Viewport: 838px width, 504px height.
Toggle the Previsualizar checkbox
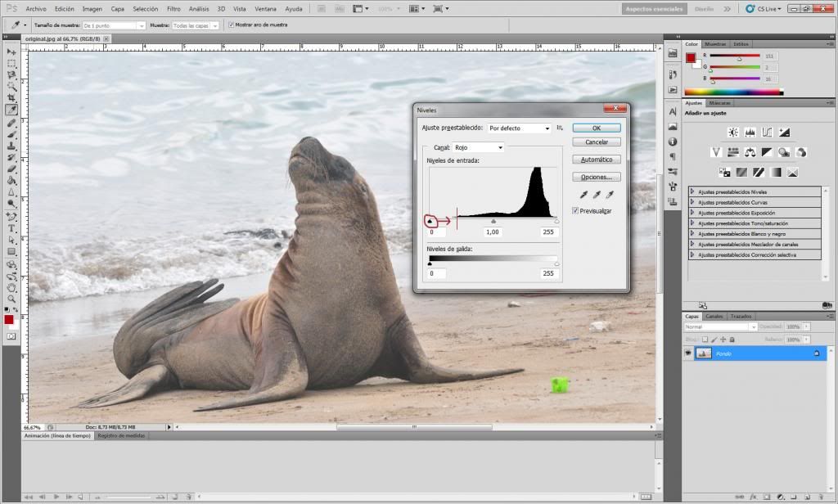pyautogui.click(x=575, y=211)
